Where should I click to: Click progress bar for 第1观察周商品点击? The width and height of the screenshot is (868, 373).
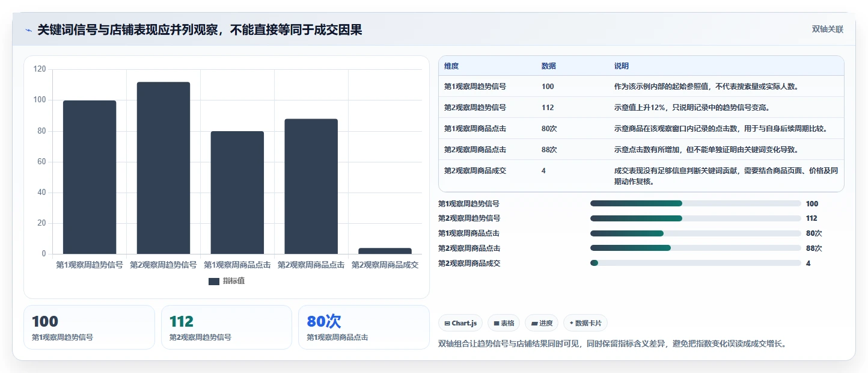pos(695,233)
